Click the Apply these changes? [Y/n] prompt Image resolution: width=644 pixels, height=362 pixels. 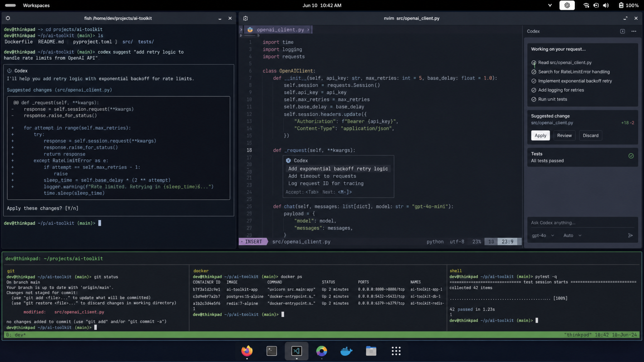click(x=42, y=208)
